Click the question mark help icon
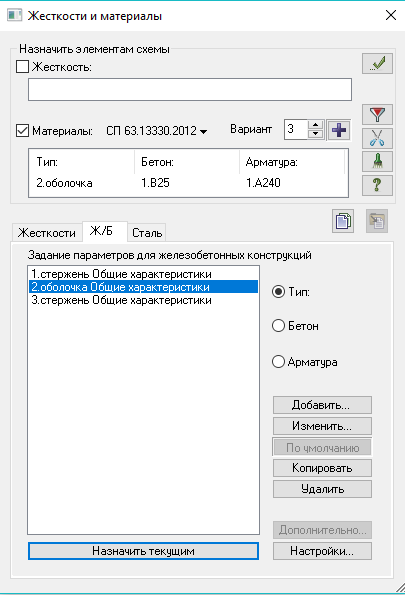Viewport: 405px width, 595px height. pyautogui.click(x=377, y=185)
